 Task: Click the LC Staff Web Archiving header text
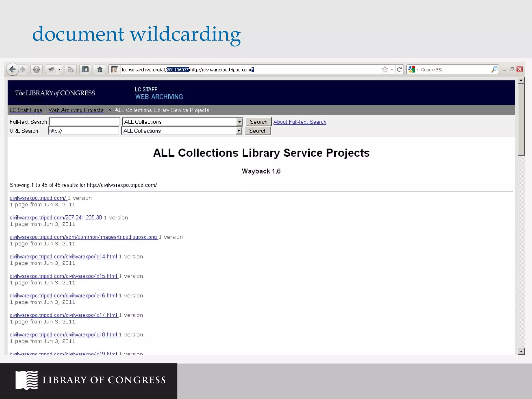click(159, 93)
